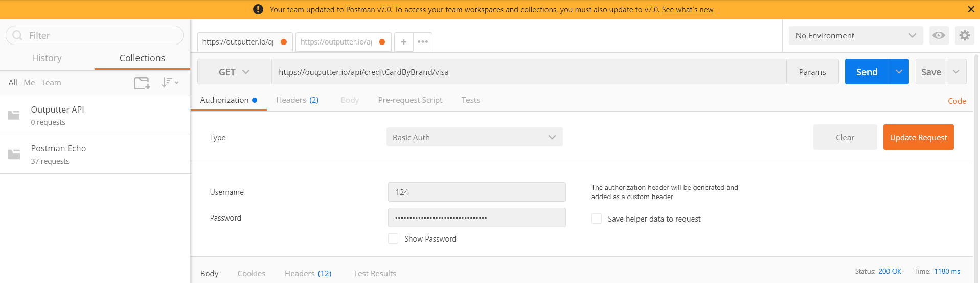The image size is (980, 283).
Task: Add a new request tab with plus icon
Action: coord(404,42)
